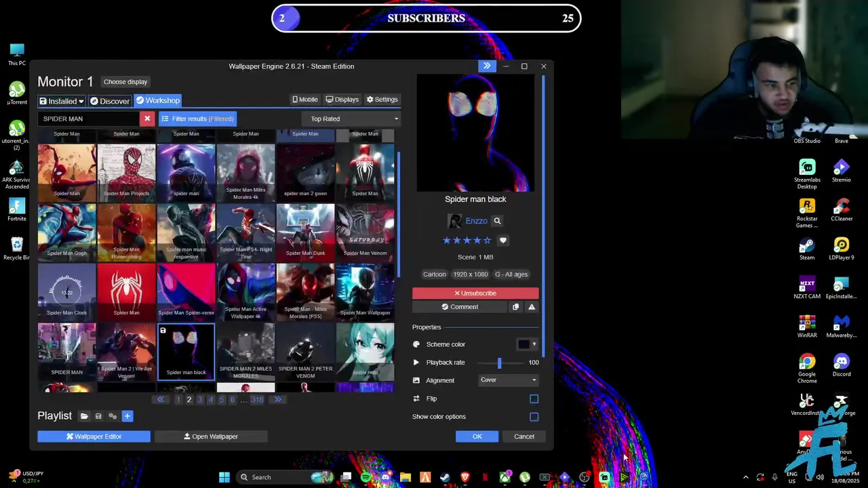Open author Enzzo profile link
868x488 pixels.
476,221
